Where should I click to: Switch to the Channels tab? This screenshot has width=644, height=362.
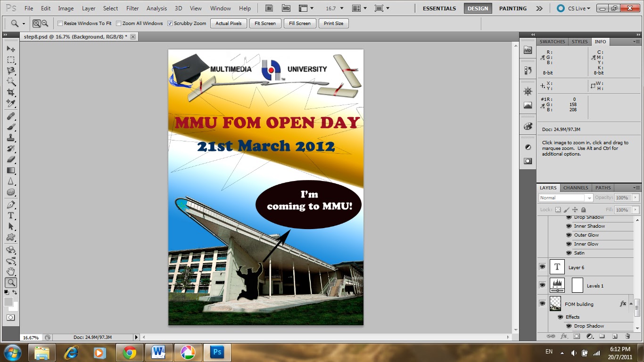click(x=576, y=188)
